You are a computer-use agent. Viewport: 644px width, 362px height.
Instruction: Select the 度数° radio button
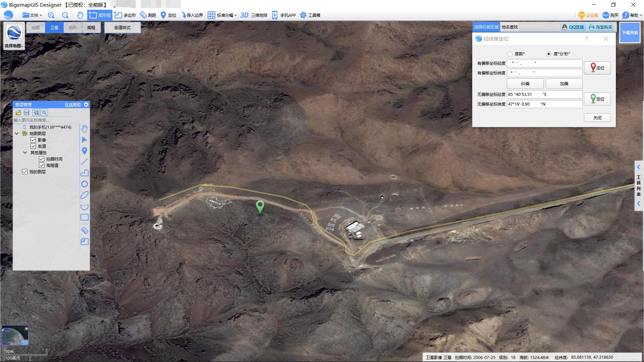click(x=510, y=54)
